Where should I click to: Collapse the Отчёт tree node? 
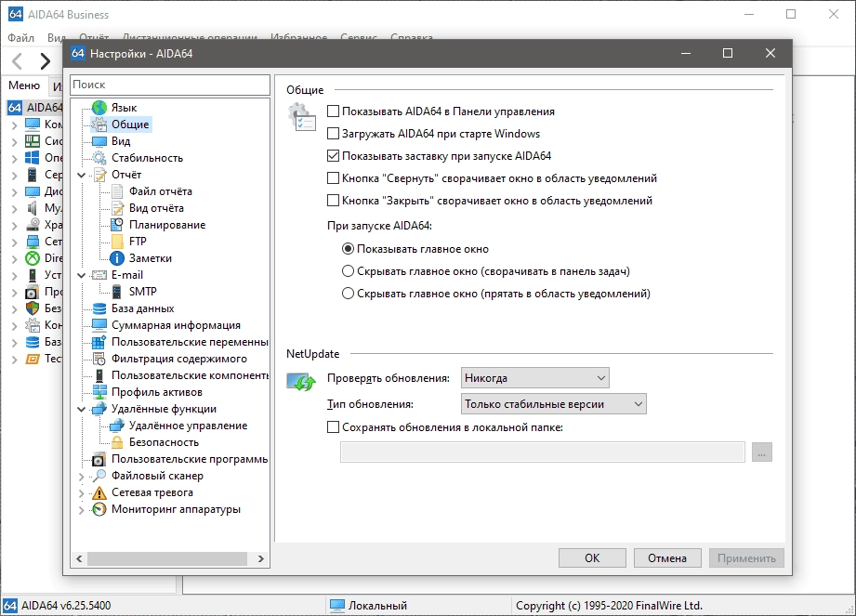(x=82, y=176)
